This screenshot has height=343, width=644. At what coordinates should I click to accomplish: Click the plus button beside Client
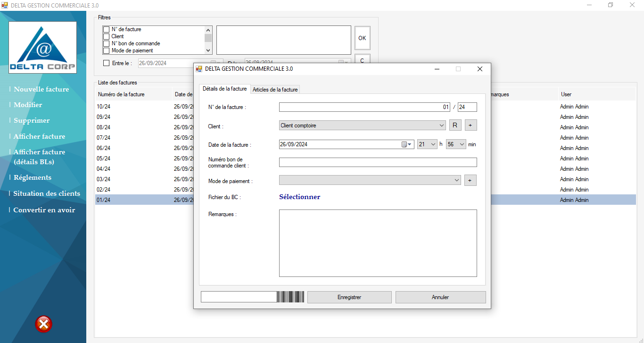[x=471, y=125]
